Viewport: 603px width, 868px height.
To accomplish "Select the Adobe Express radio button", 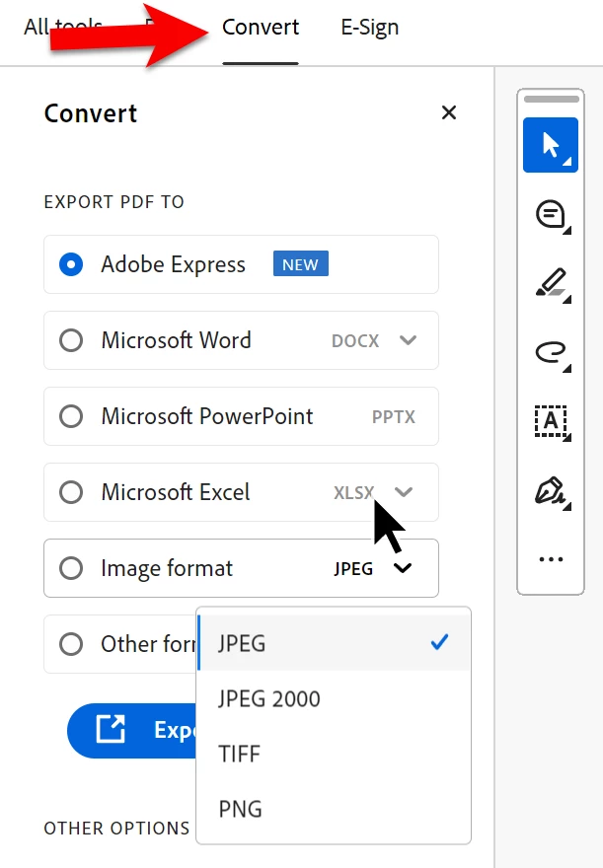I will pos(71,264).
